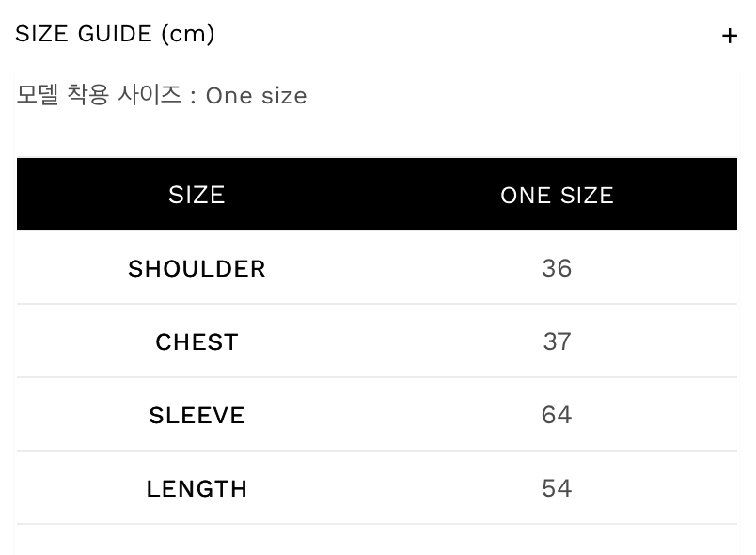Click the sleeve value 64
The image size is (756, 555).
[x=557, y=416]
